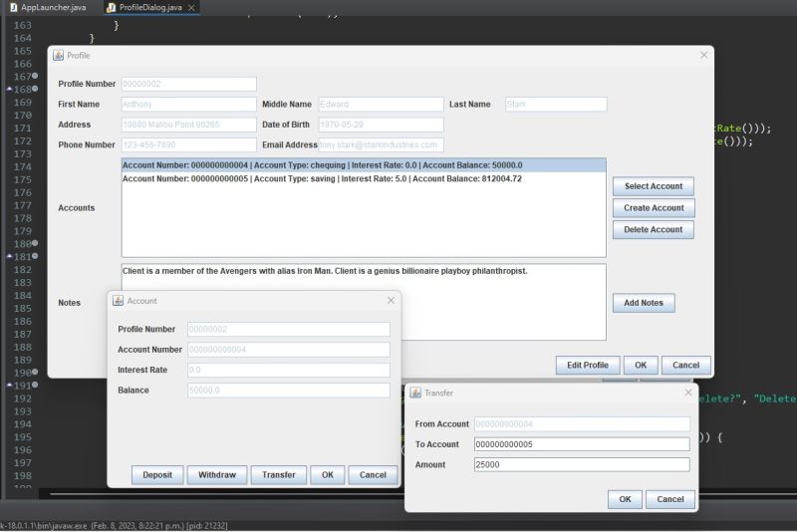Click the To Account input field

(582, 444)
